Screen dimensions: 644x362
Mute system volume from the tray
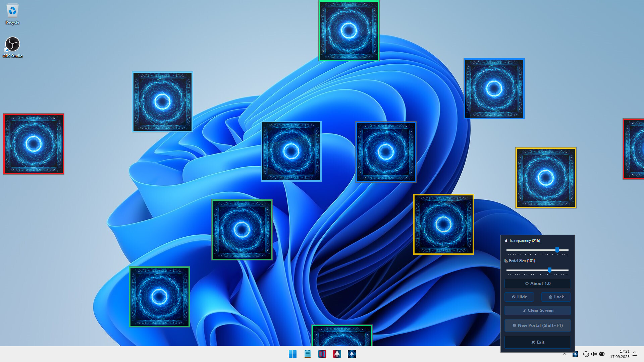(x=594, y=354)
